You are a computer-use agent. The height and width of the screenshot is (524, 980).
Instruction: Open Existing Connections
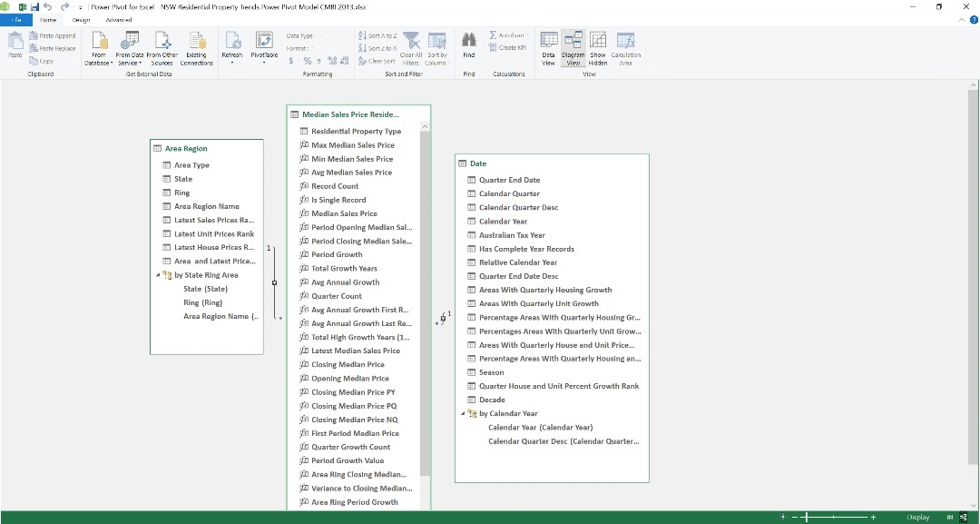coord(197,48)
